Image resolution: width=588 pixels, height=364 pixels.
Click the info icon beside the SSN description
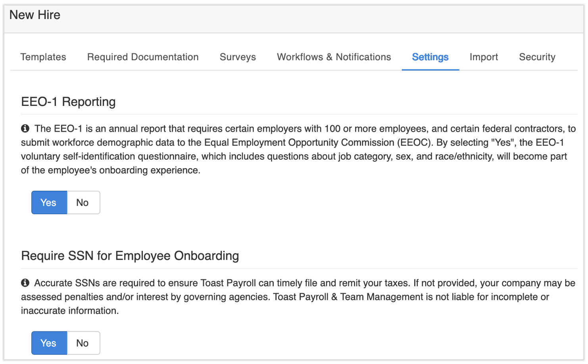coord(25,283)
